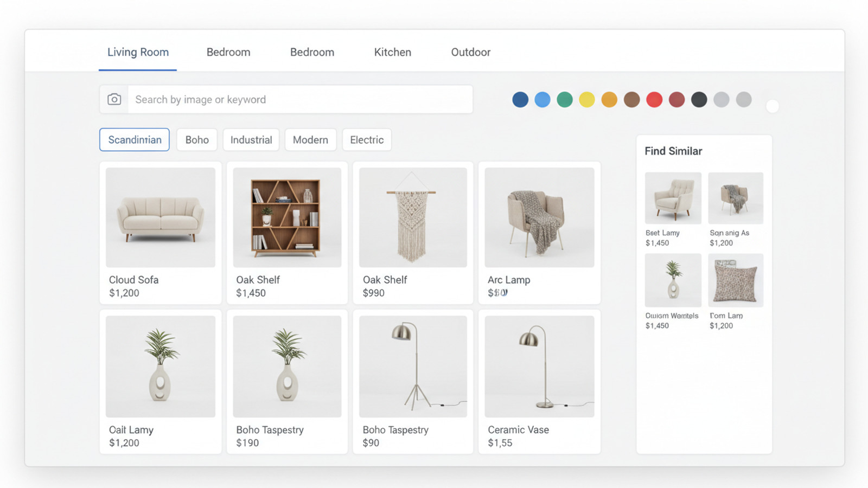868x488 pixels.
Task: Click the $990 price text
Action: [373, 293]
